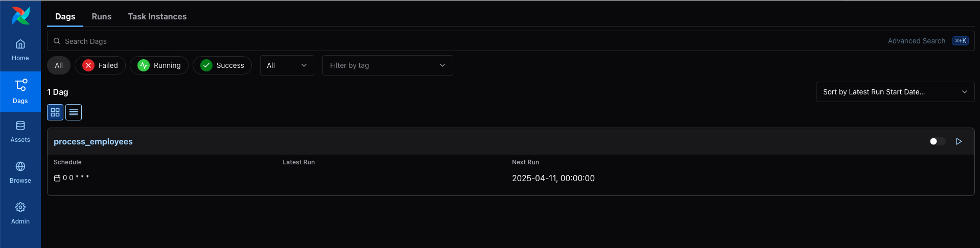Screen dimensions: 980x248
Task: Open the Browse menu
Action: click(20, 172)
